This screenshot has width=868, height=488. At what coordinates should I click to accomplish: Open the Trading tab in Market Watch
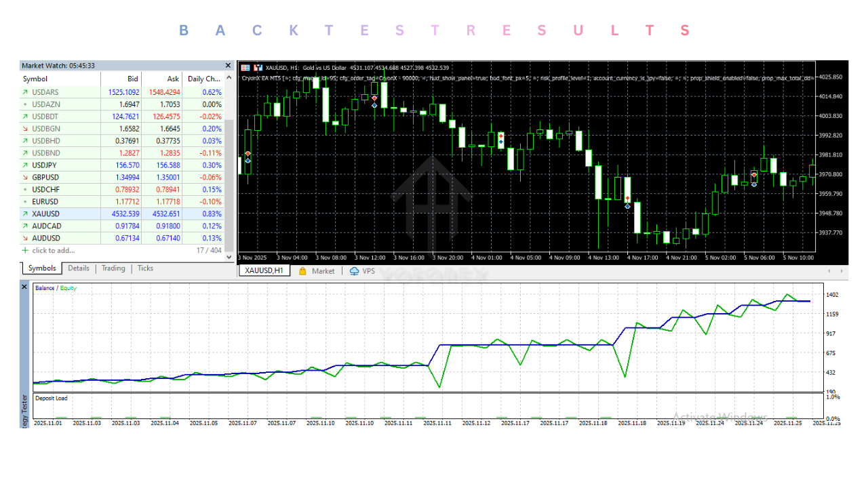(113, 268)
